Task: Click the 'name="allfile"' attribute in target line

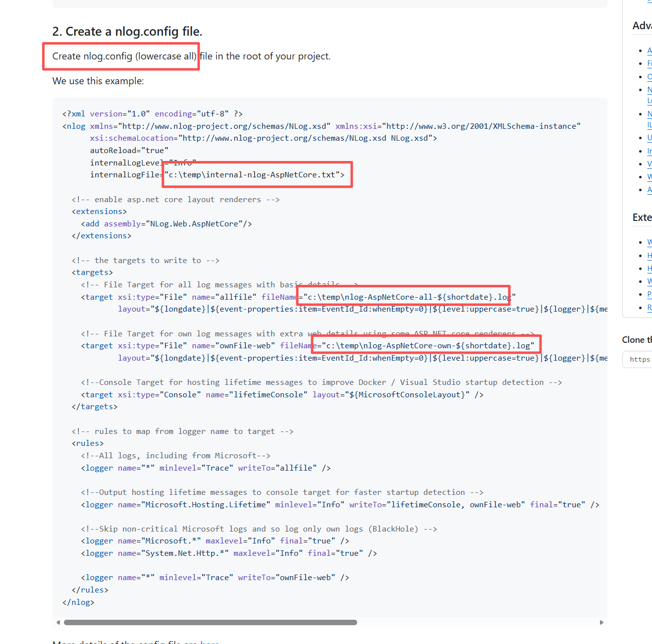Action: click(x=224, y=297)
